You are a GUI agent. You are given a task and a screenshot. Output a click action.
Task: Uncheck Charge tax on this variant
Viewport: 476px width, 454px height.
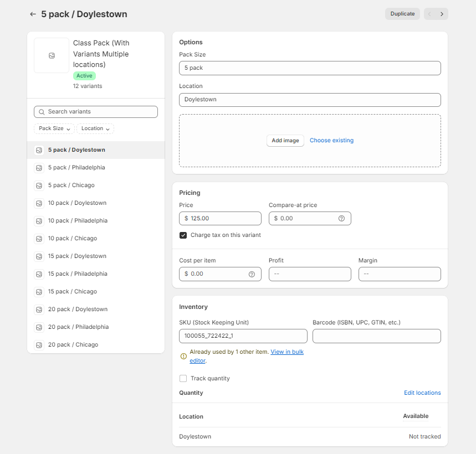(183, 235)
